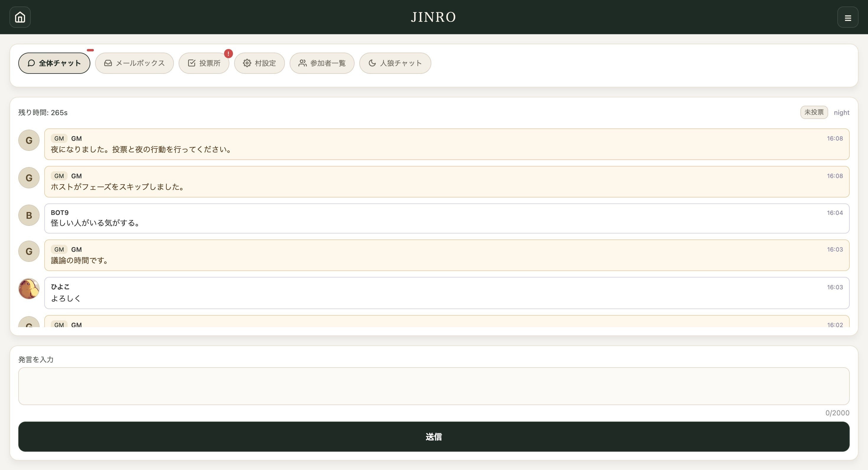Switch to the メールボックス tab
Image resolution: width=868 pixels, height=470 pixels.
134,63
